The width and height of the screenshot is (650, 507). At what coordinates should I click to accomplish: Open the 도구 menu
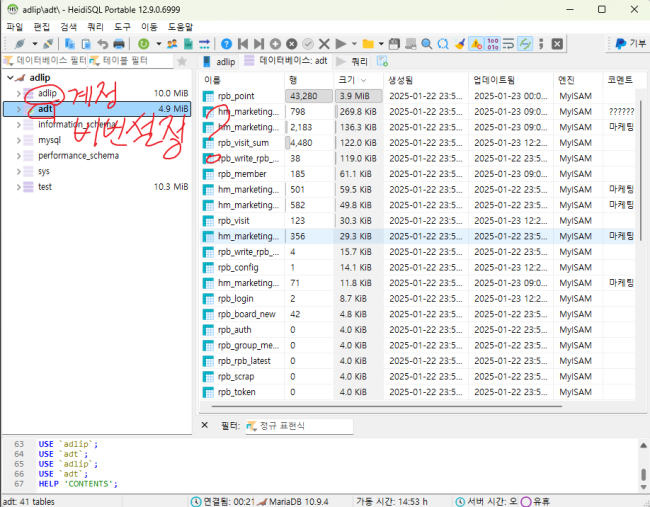122,27
